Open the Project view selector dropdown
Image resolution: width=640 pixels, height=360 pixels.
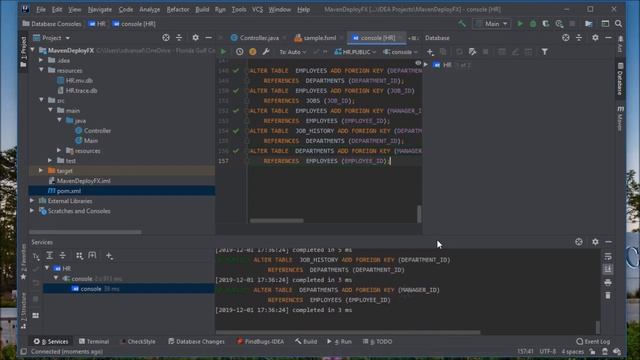pyautogui.click(x=52, y=38)
